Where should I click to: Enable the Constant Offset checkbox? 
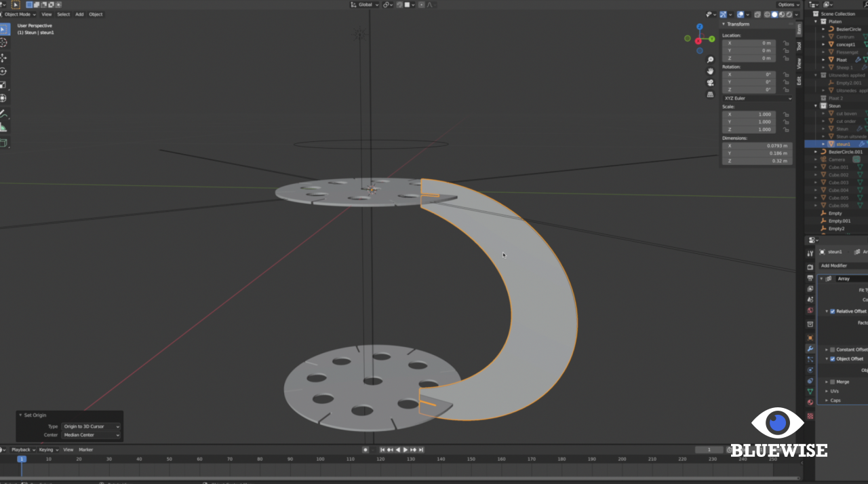(x=833, y=350)
